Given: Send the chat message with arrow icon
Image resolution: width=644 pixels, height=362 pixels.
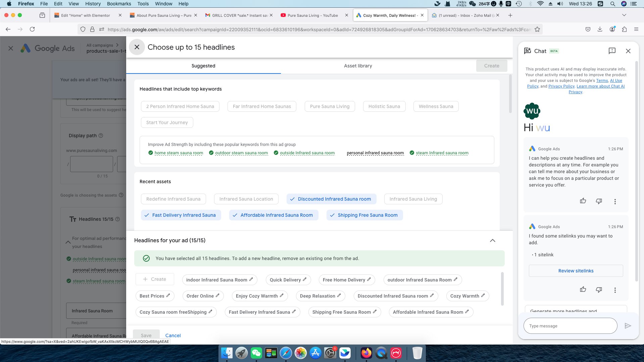Looking at the screenshot, I should click(628, 326).
